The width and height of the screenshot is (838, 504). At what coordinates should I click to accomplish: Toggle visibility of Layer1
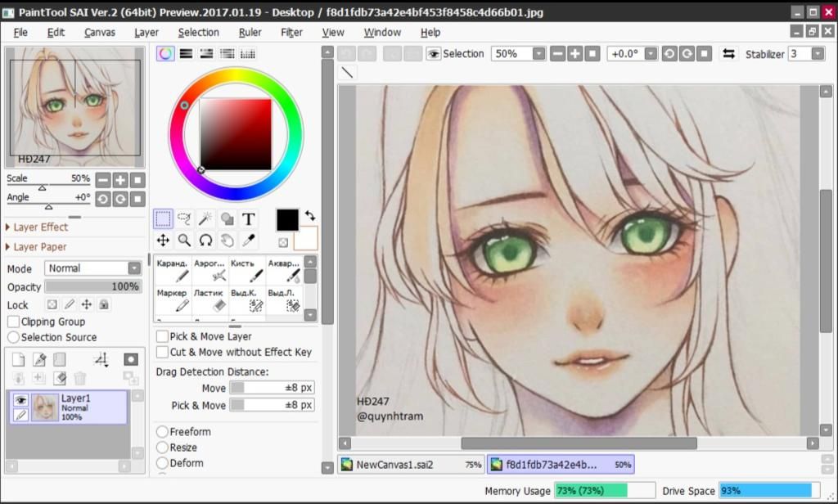tap(20, 400)
